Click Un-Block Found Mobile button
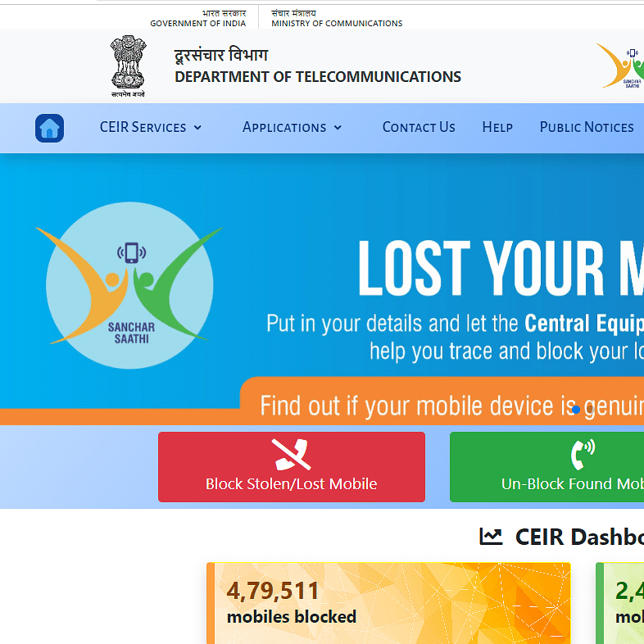The image size is (644, 644). (546, 467)
